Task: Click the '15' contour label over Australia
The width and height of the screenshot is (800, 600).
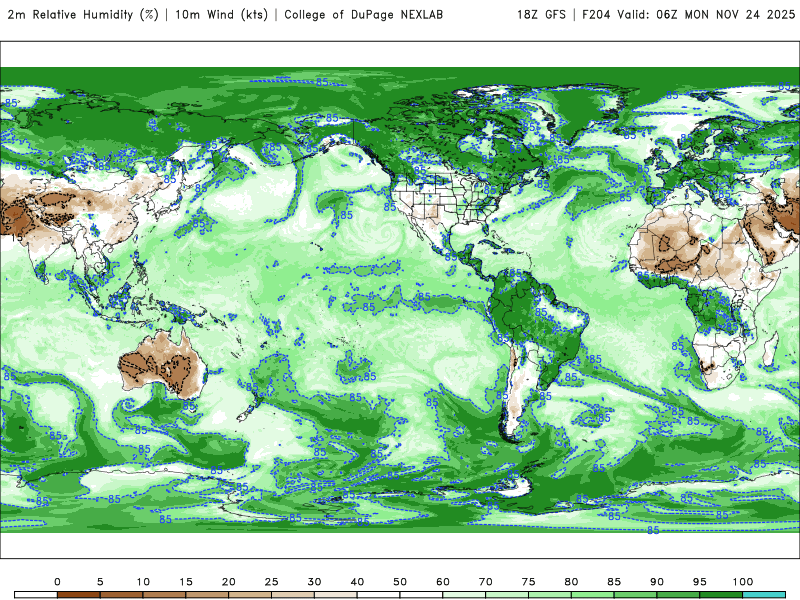Action: pyautogui.click(x=159, y=369)
